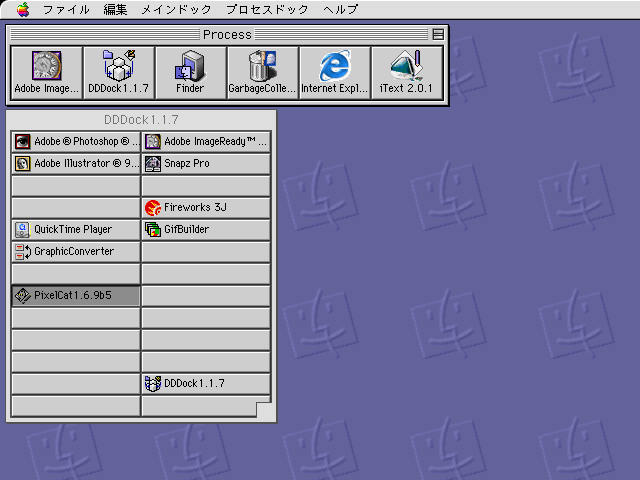Switch to Finder in Process dock
Screen dimensions: 640x480
point(190,73)
